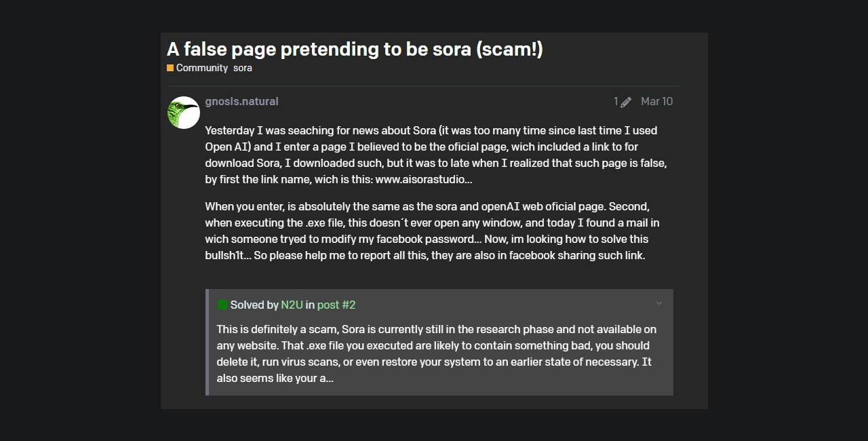The image size is (868, 441).
Task: Click 'This is definitely a scam' quote text
Action: [437, 353]
